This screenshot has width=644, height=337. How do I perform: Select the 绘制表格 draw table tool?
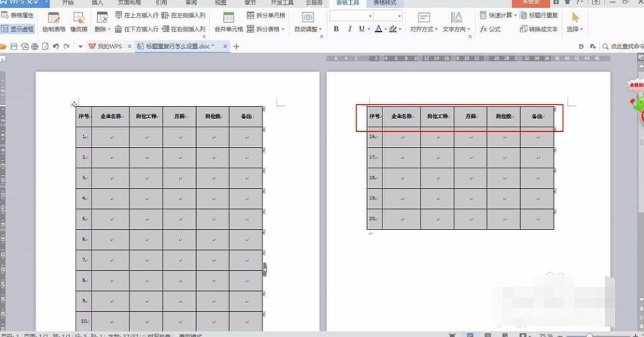54,22
